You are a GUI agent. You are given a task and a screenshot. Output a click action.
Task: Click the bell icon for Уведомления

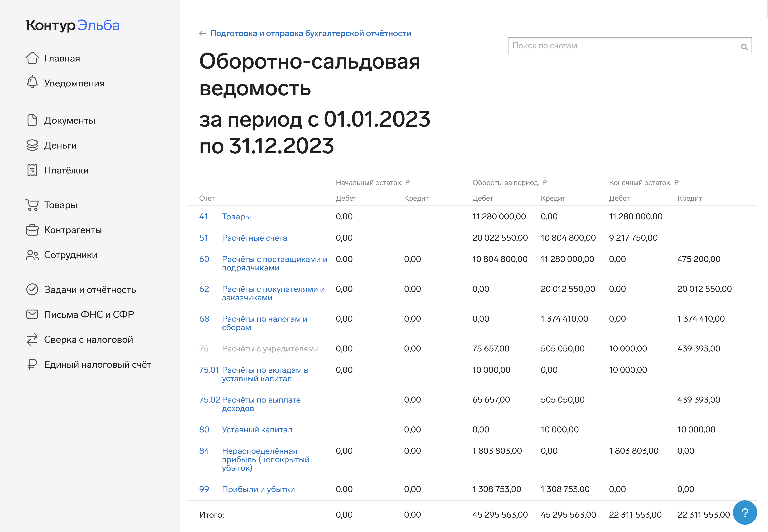click(x=32, y=82)
